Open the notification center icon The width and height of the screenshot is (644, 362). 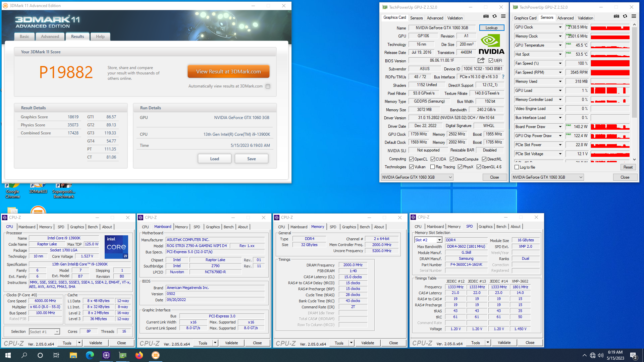click(x=634, y=355)
